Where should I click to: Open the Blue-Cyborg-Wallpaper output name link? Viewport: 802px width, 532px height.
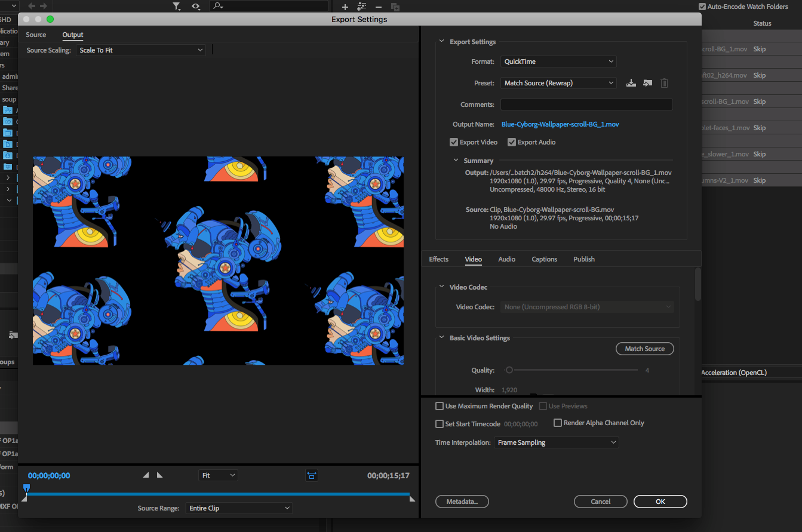point(560,124)
